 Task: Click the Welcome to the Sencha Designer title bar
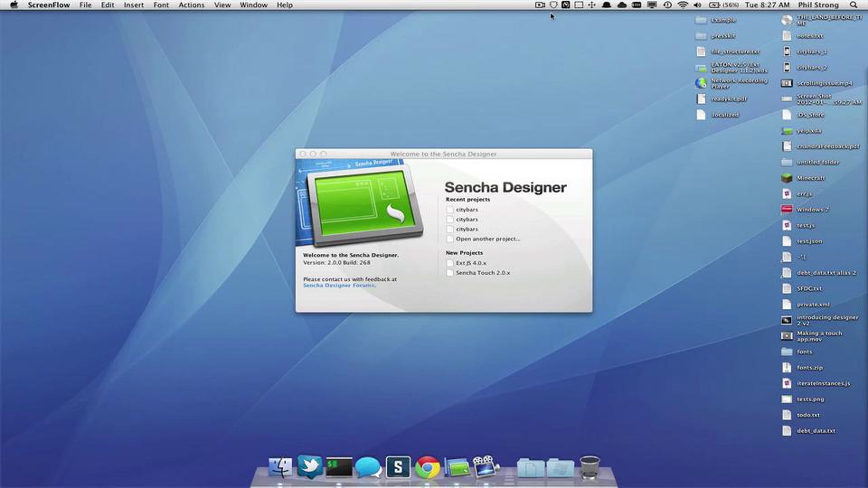click(x=444, y=154)
